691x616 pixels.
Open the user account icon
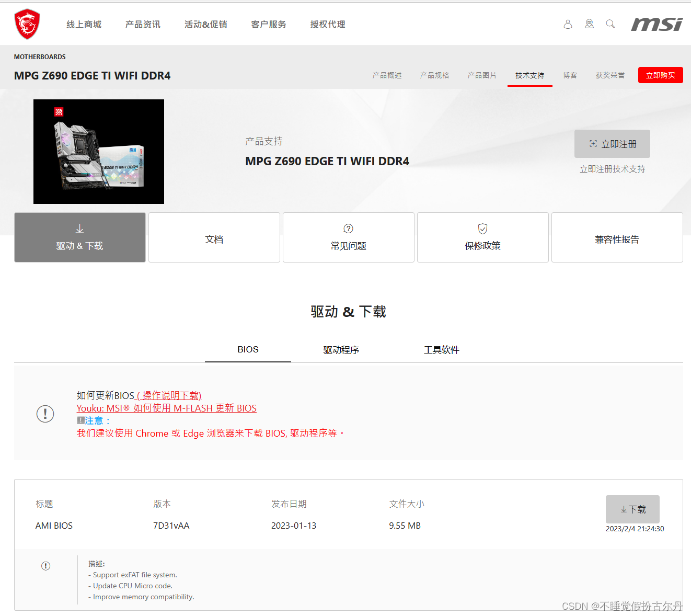(x=568, y=24)
